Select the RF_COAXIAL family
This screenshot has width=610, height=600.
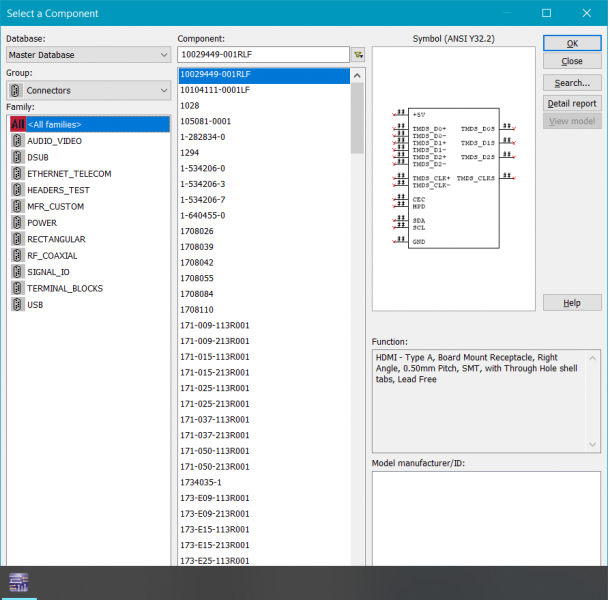[x=52, y=255]
